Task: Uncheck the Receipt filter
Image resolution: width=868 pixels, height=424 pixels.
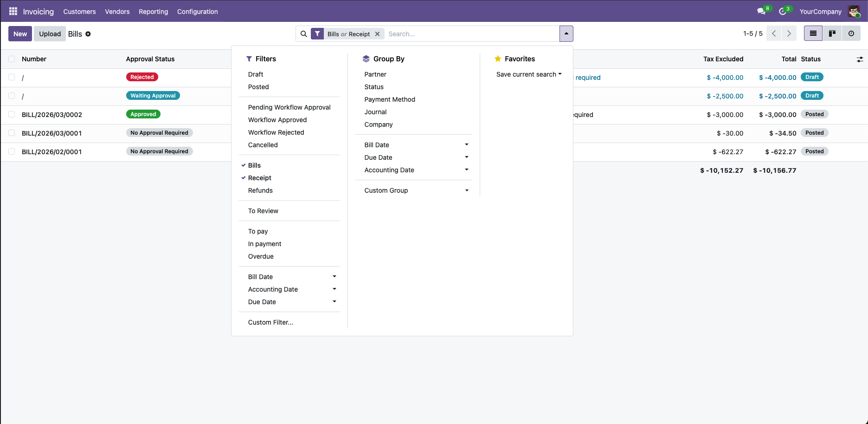Action: (259, 178)
